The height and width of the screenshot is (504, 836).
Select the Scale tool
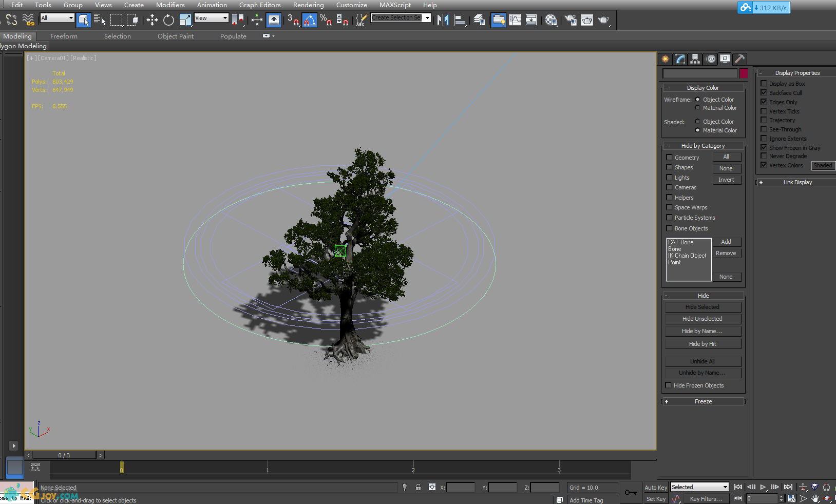pyautogui.click(x=185, y=20)
